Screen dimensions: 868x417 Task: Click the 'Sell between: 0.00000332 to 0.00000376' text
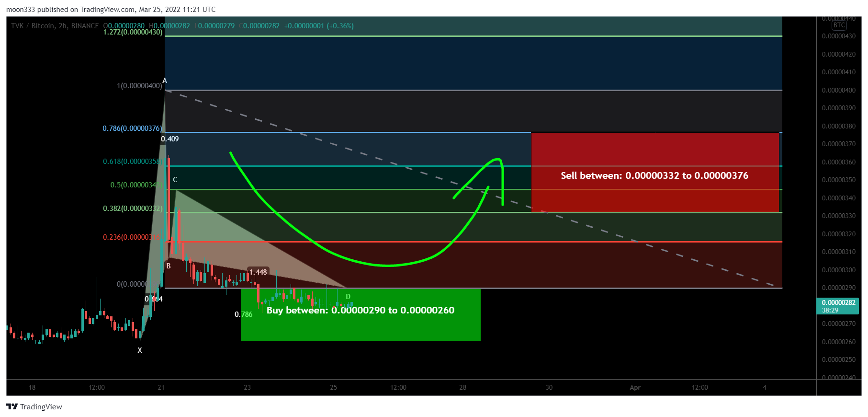click(x=654, y=175)
